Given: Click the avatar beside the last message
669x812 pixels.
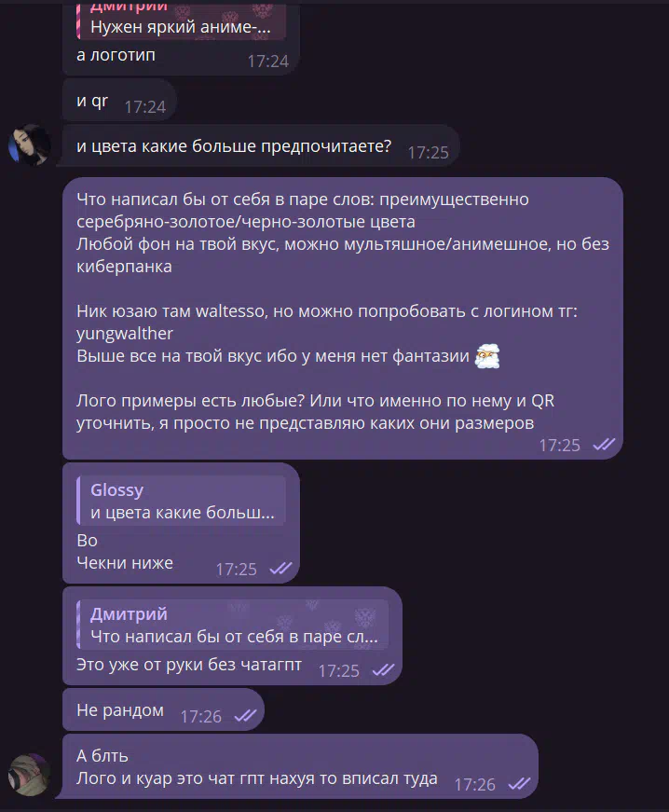Looking at the screenshot, I should tap(30, 775).
